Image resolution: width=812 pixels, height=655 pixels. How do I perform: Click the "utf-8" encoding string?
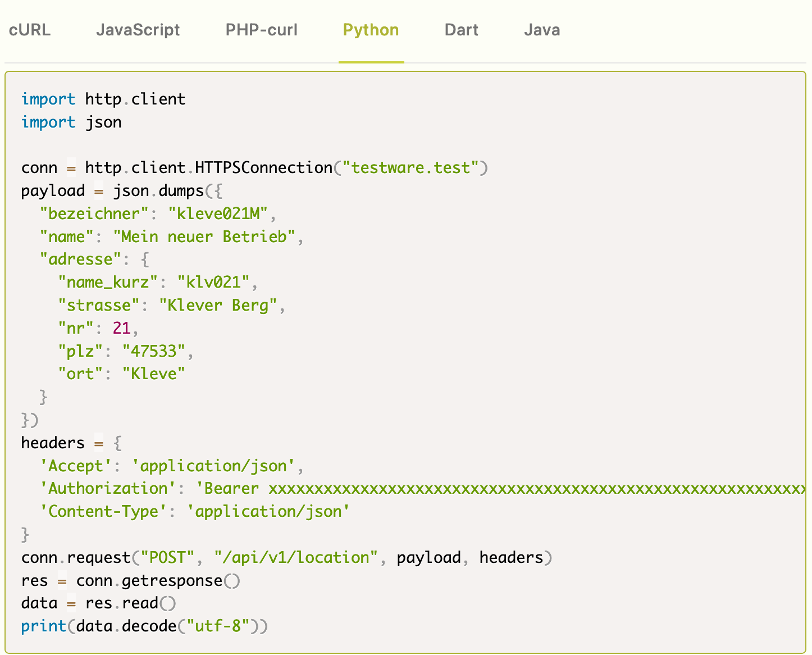tap(218, 626)
